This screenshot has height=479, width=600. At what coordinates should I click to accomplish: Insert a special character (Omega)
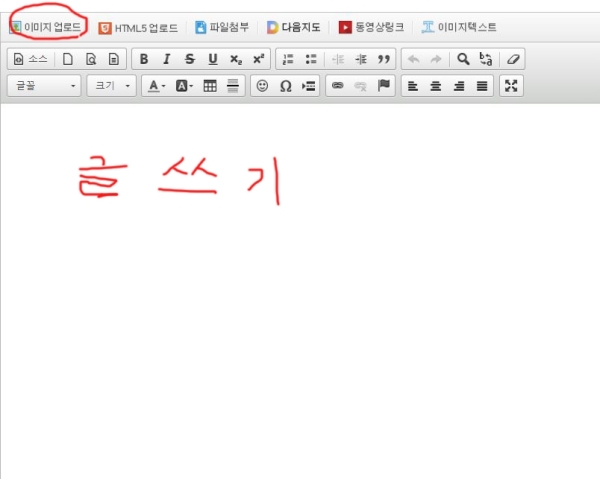(285, 86)
